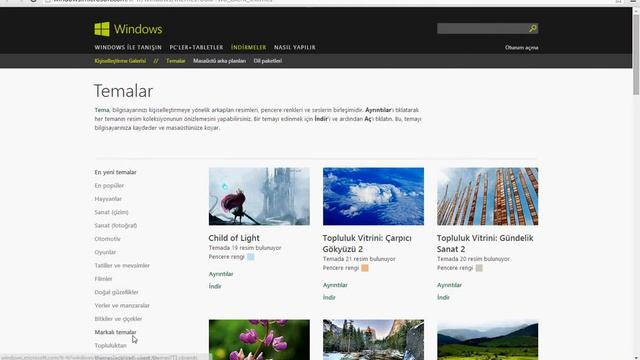This screenshot has width=640, height=360.
Task: Click the search magnifier icon
Action: point(533,28)
